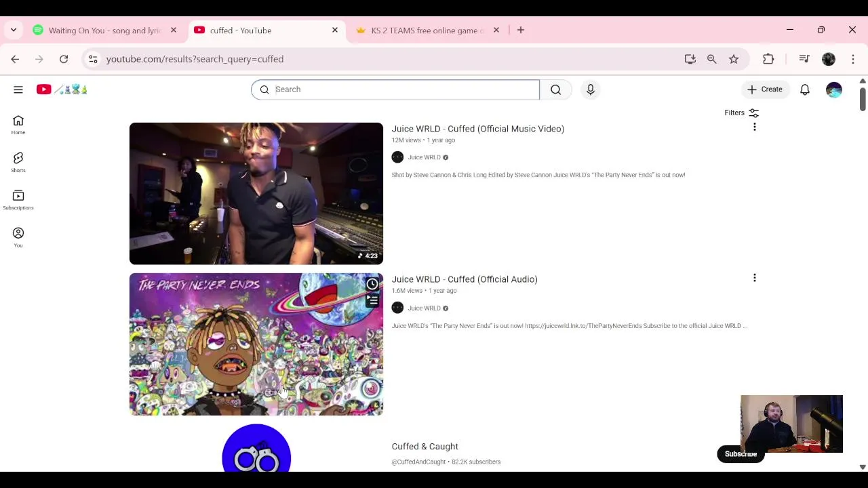
Task: Click '@CuffedAndCaught' handle text
Action: (418, 462)
